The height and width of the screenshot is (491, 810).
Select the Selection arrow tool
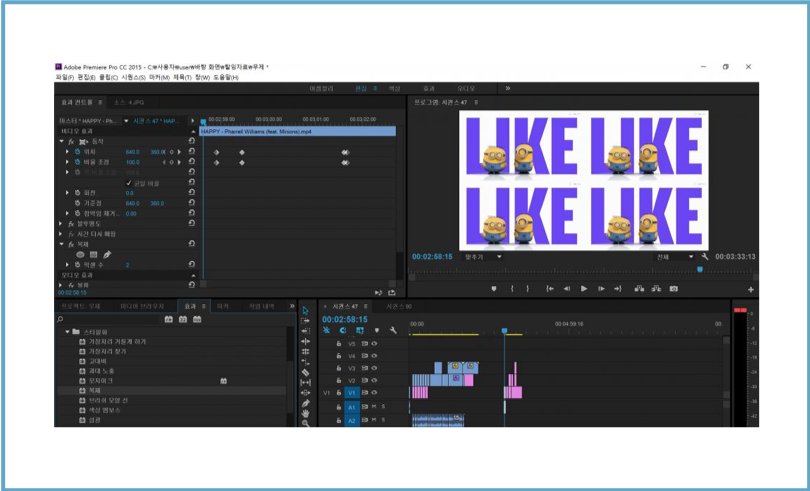coord(305,311)
